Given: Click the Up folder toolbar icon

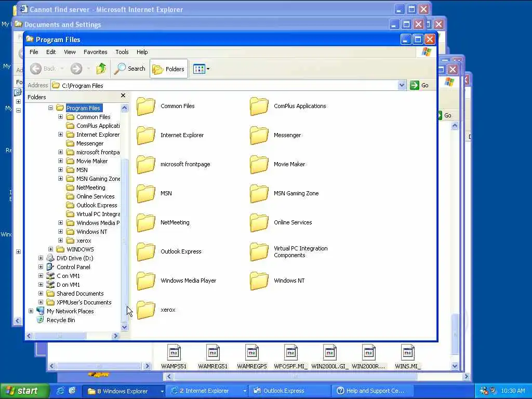Looking at the screenshot, I should tap(101, 69).
